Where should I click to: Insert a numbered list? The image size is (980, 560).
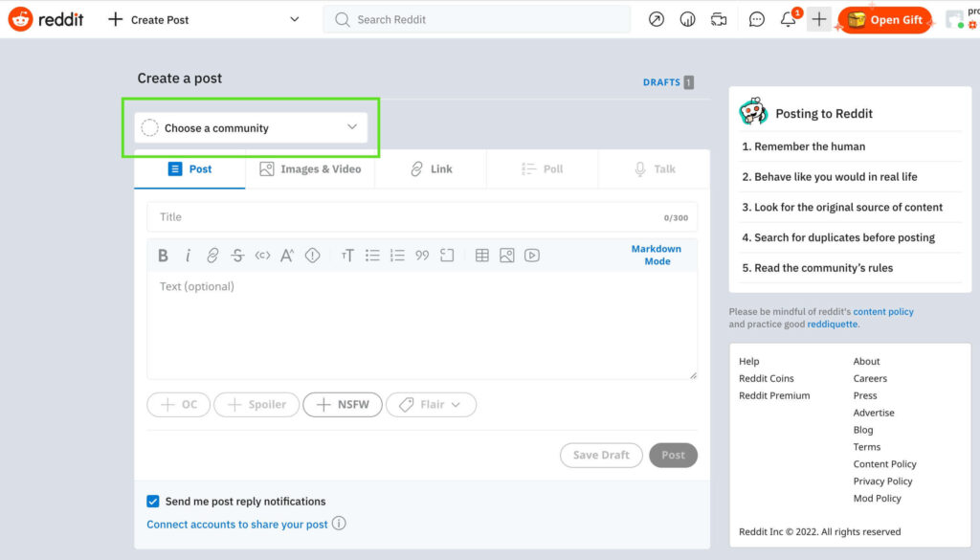click(397, 255)
